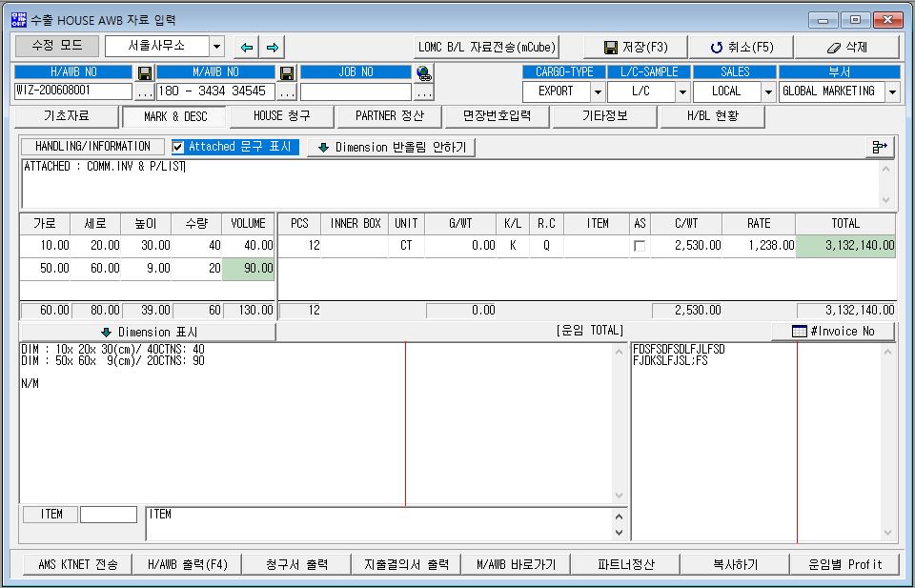Click the small ITEM code input box

(x=109, y=515)
